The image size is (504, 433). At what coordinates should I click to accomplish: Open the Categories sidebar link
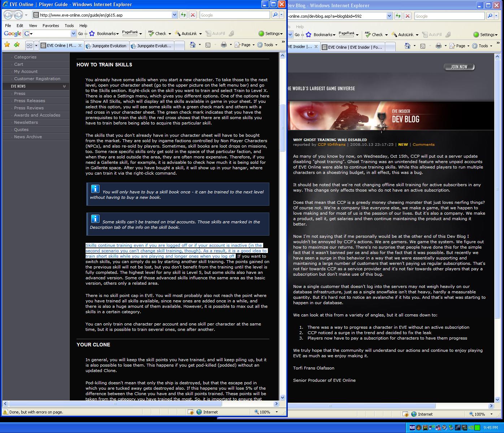click(x=25, y=57)
